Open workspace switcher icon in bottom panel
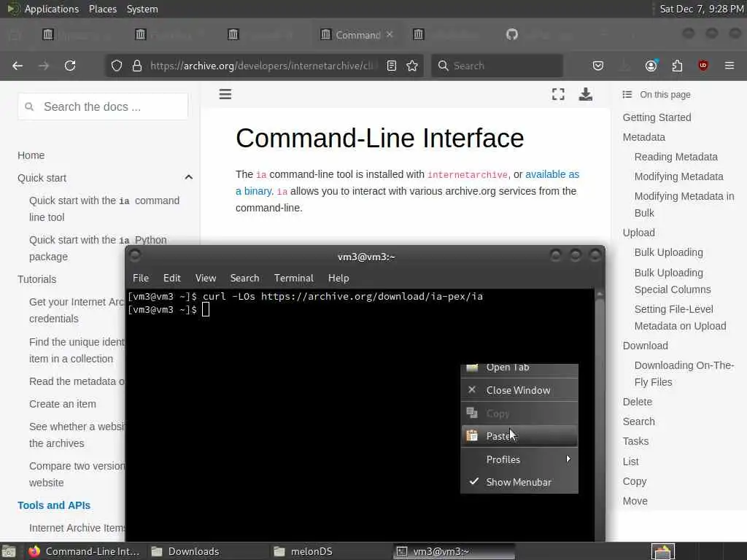This screenshot has width=747, height=560. (x=662, y=551)
